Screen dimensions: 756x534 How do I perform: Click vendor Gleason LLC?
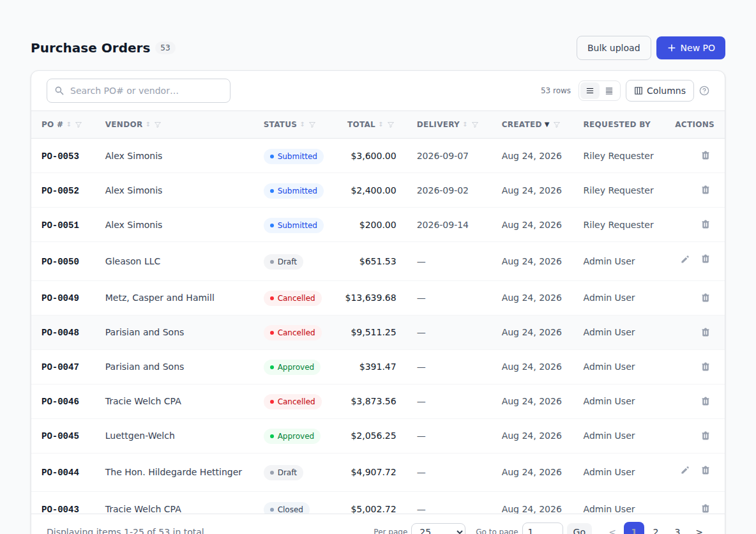coord(133,261)
